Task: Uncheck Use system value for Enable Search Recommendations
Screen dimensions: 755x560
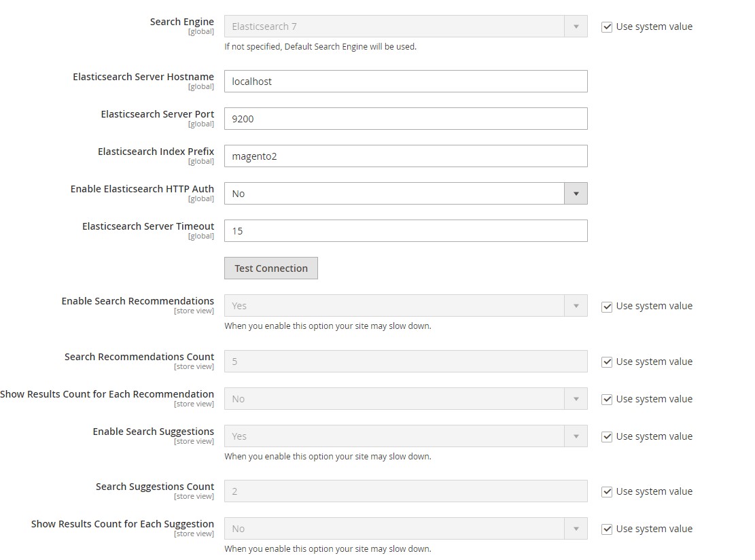Action: 607,306
